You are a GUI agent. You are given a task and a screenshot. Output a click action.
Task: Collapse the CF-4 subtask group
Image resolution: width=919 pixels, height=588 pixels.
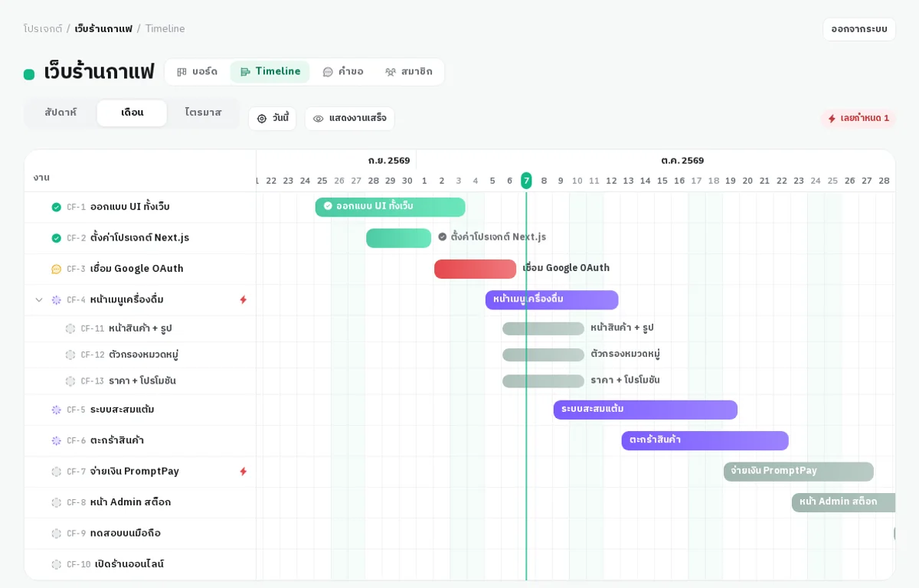(x=39, y=300)
